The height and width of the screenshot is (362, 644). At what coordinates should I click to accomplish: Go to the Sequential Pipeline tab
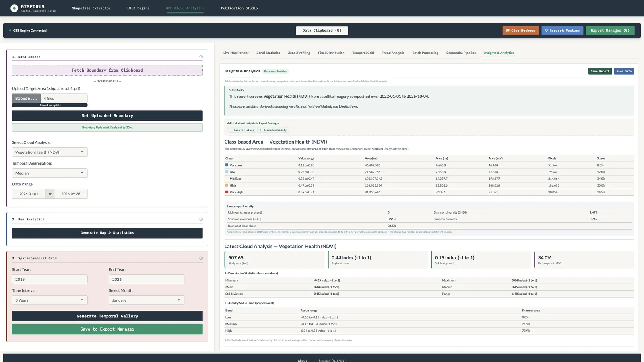pos(461,53)
